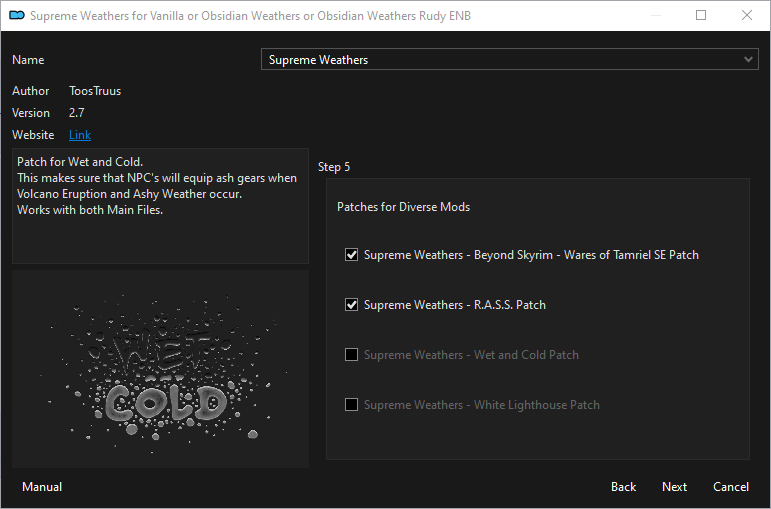Click the Manual button
771x509 pixels.
(x=42, y=487)
